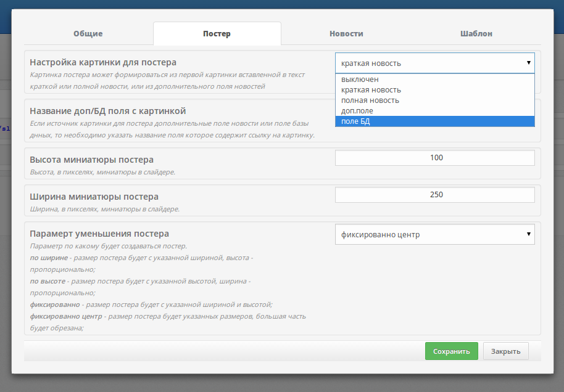Image resolution: width=564 pixels, height=392 pixels.
Task: Switch to the Общие tab
Action: coord(88,34)
